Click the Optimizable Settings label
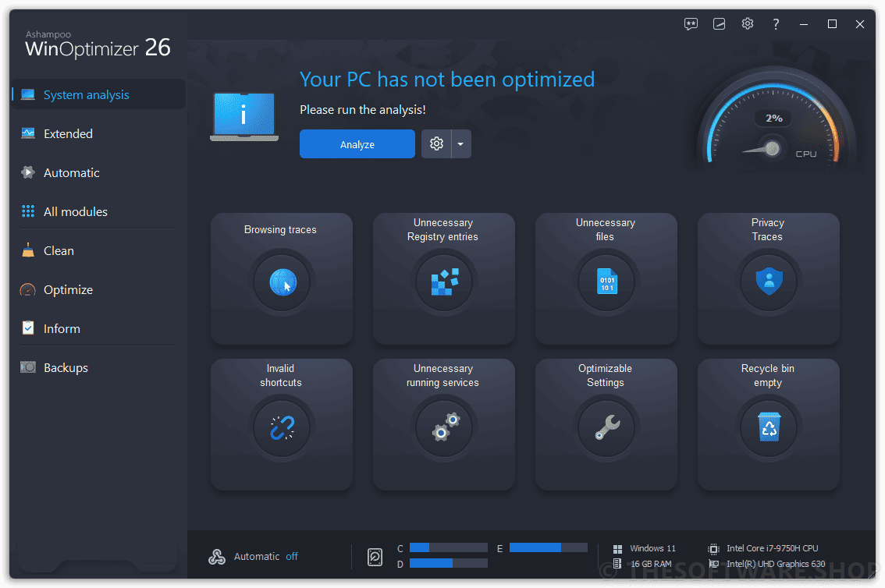The image size is (885, 588). [605, 375]
